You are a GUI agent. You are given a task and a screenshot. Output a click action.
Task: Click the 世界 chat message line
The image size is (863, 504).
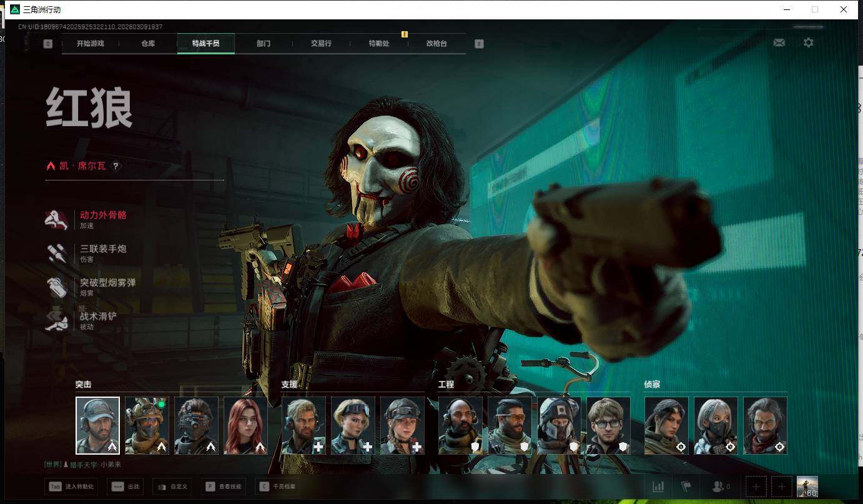point(82,465)
